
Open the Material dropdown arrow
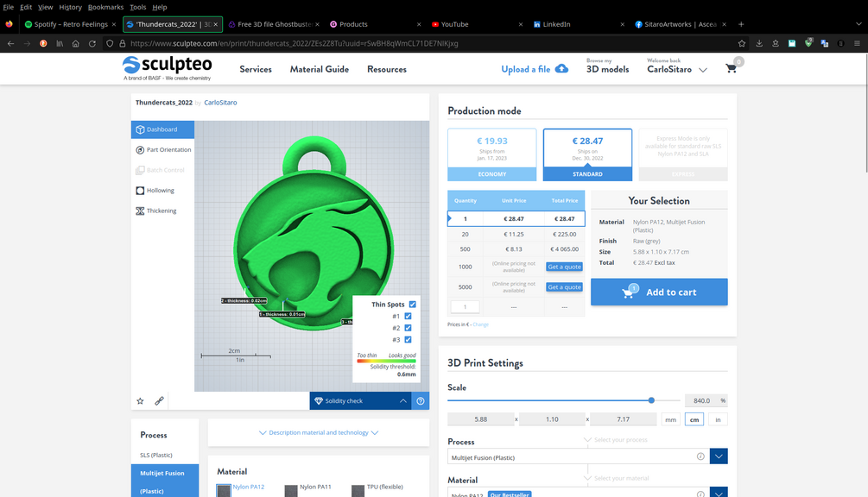coord(719,492)
